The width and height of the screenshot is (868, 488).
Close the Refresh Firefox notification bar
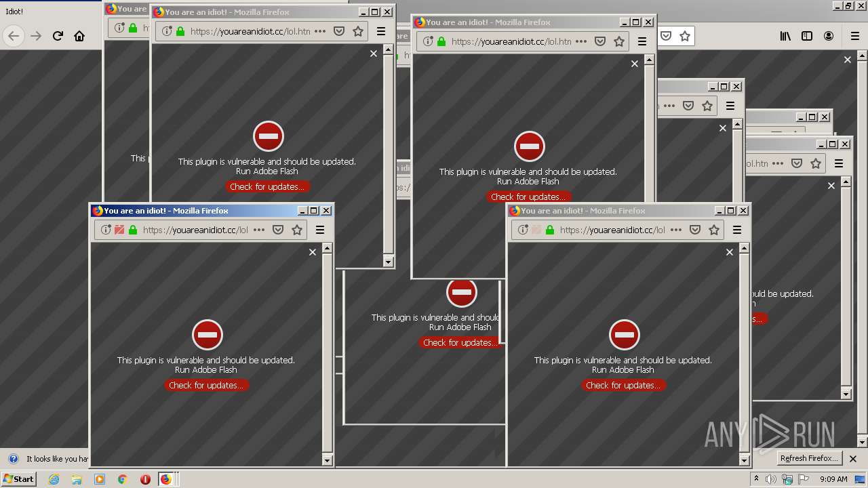click(x=853, y=459)
